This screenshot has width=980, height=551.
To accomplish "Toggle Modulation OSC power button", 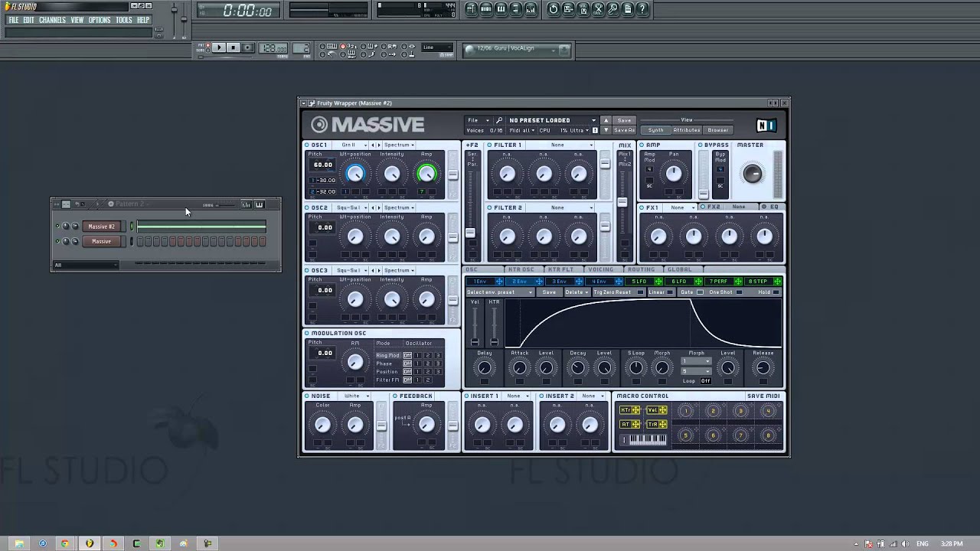I will click(307, 333).
